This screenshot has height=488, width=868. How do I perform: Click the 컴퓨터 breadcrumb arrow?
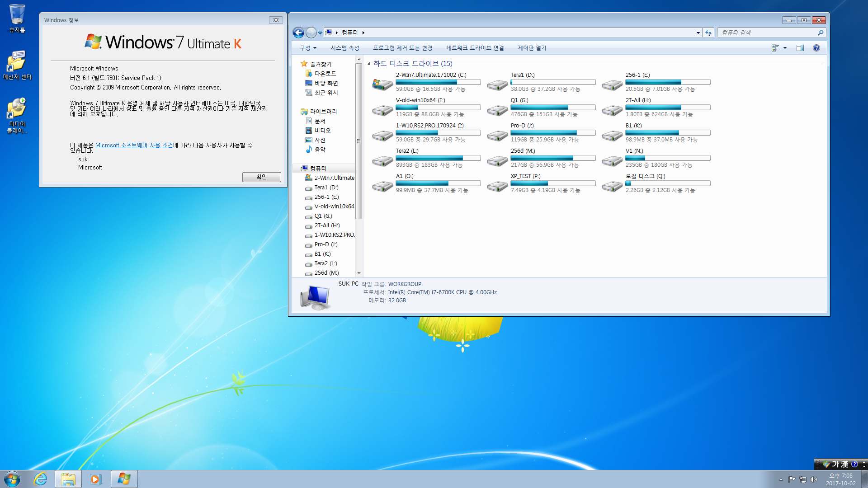363,33
